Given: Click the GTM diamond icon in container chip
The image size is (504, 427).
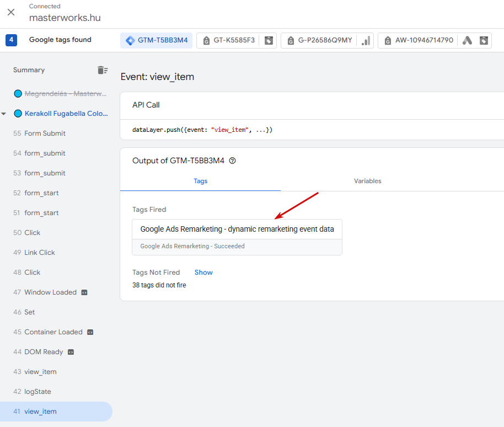Looking at the screenshot, I should click(x=130, y=40).
